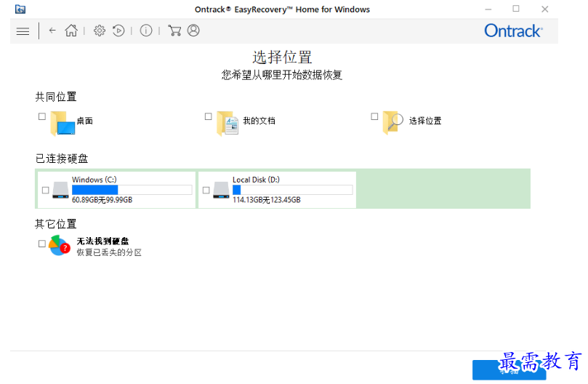
Task: Click Local Disk (D:) usage bar
Action: click(292, 190)
